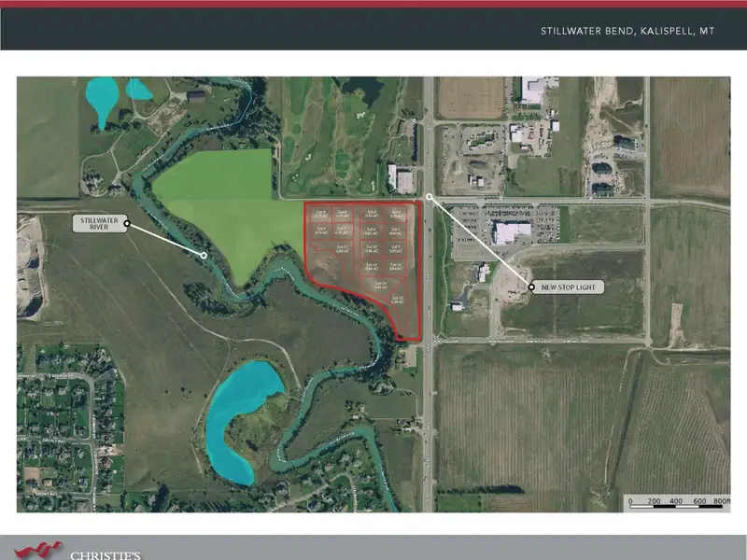This screenshot has height=560, width=747.
Task: Select the marker dot on the river bend
Action: pos(204,255)
